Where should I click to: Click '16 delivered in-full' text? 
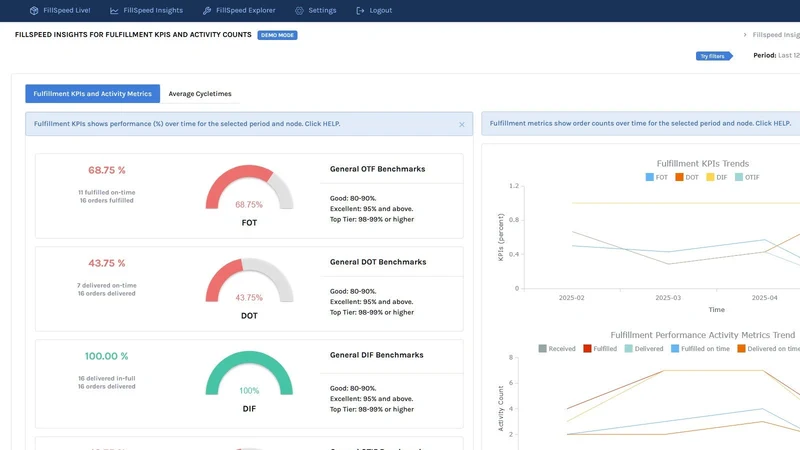pos(107,379)
